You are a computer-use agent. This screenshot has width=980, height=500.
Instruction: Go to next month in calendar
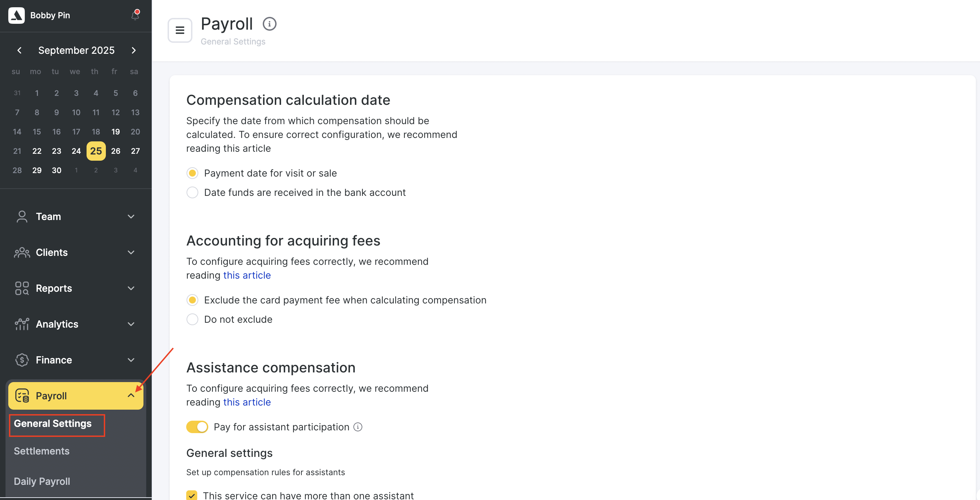(x=133, y=50)
